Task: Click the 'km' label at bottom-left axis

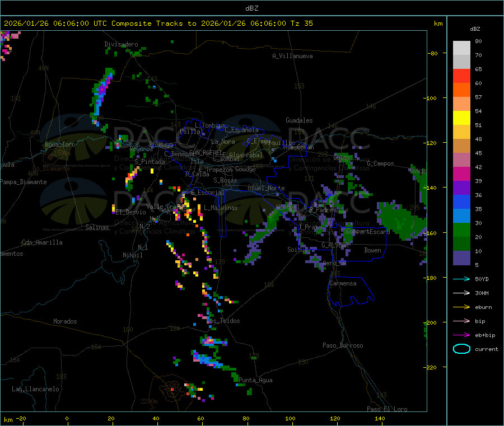Action: point(8,420)
